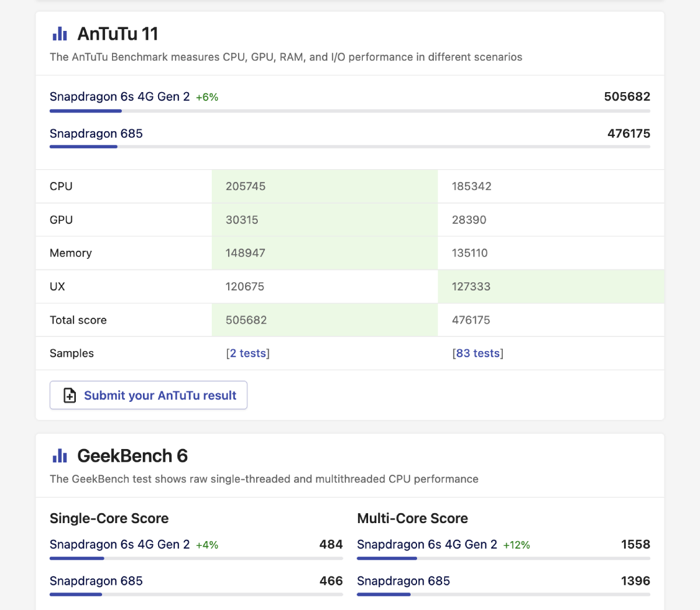The image size is (700, 610).
Task: Click Snapdragon 6s 4G Gen 2 Multi-Core label
Action: point(427,545)
